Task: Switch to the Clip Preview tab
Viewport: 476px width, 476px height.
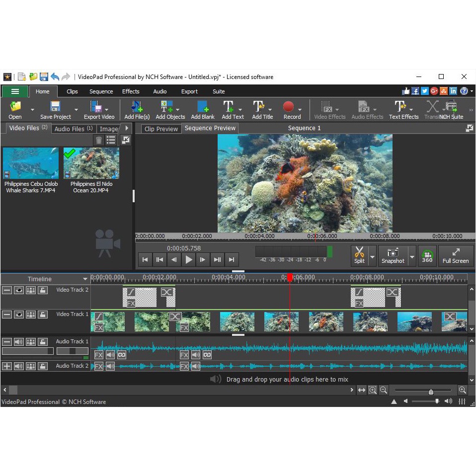Action: tap(160, 129)
